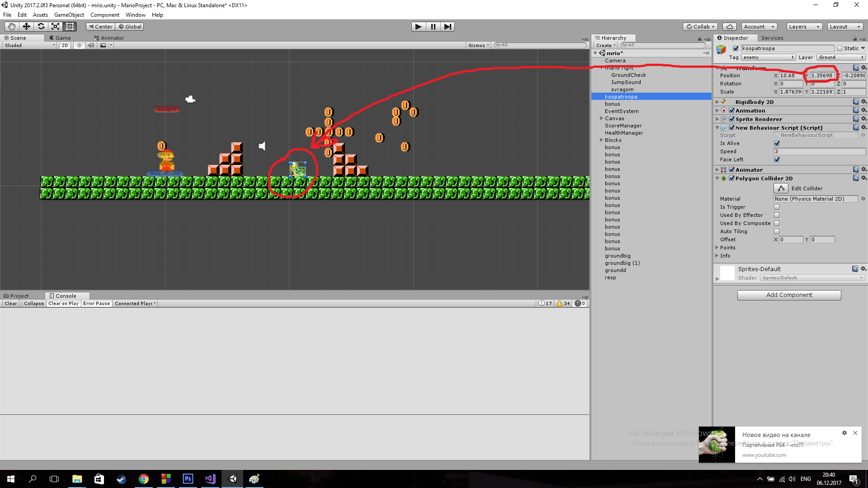Select the Move tool
This screenshot has height=488, width=868.
tap(26, 27)
